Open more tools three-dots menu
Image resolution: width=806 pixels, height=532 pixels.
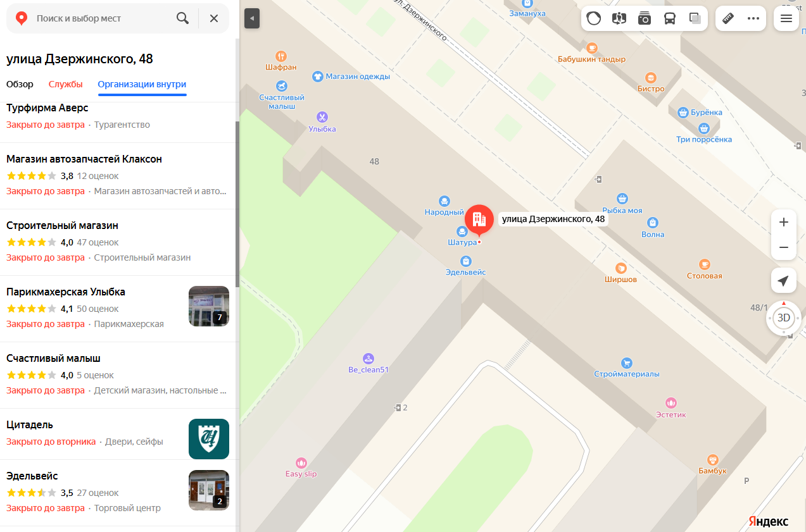pos(753,18)
